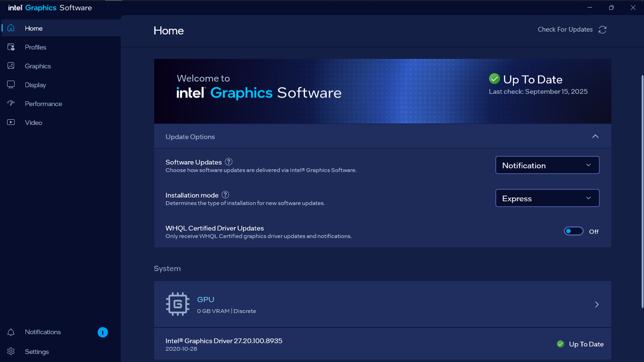Click help icon next to Software Updates
Screen dimensions: 644x362
pyautogui.click(x=229, y=162)
